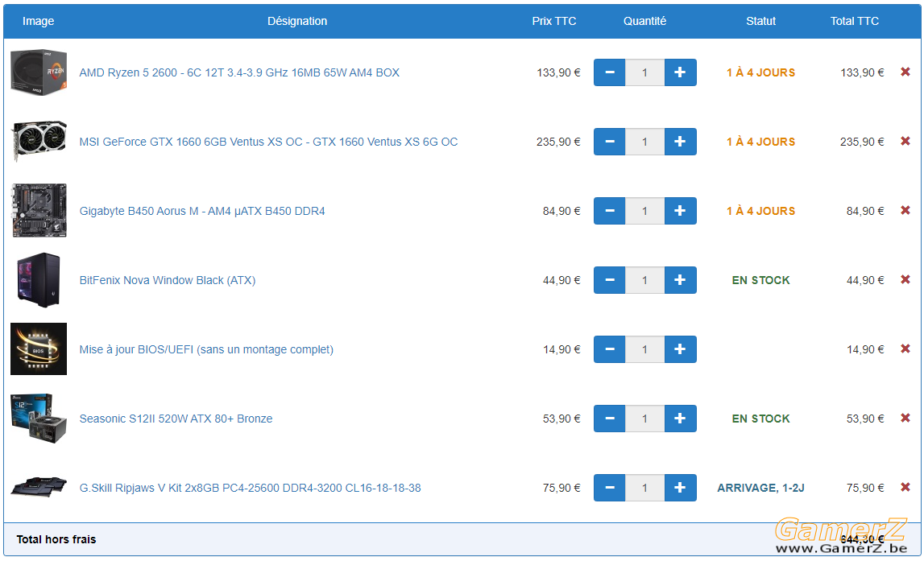Viewport: 924px width, 561px height.
Task: Remove Seasonic S12II 520W power supply
Action: (x=905, y=418)
